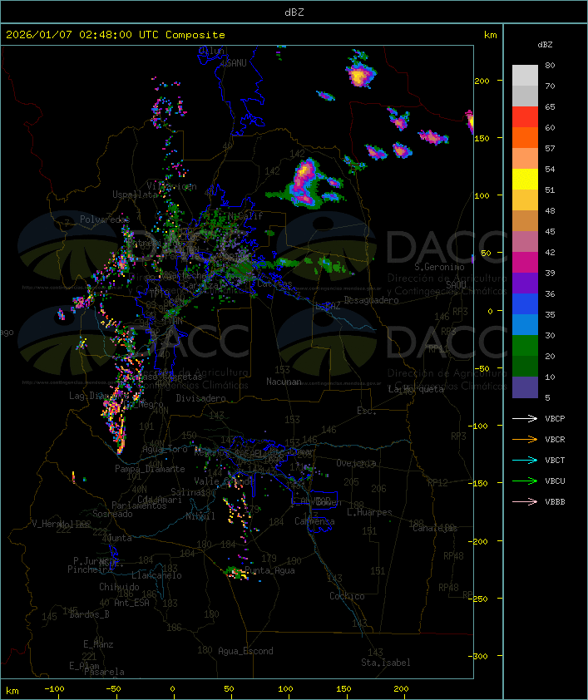Click the Polvaredas label on the map
588x700 pixels.
coord(105,219)
